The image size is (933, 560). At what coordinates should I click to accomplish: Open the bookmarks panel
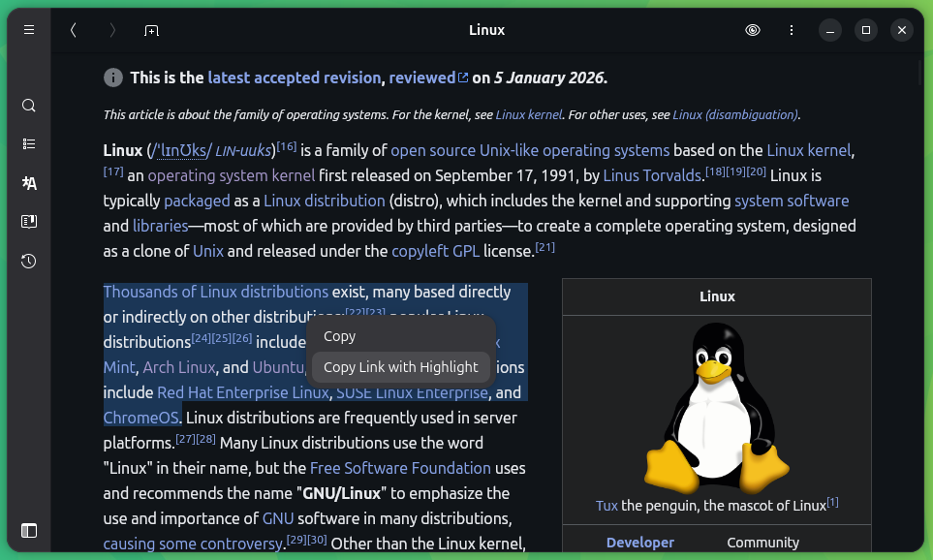(29, 222)
